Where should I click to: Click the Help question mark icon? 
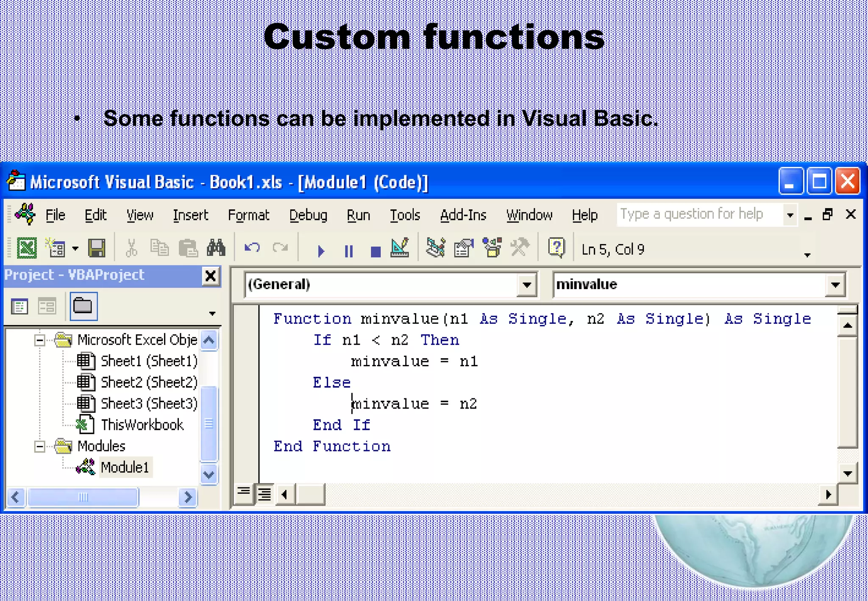556,248
